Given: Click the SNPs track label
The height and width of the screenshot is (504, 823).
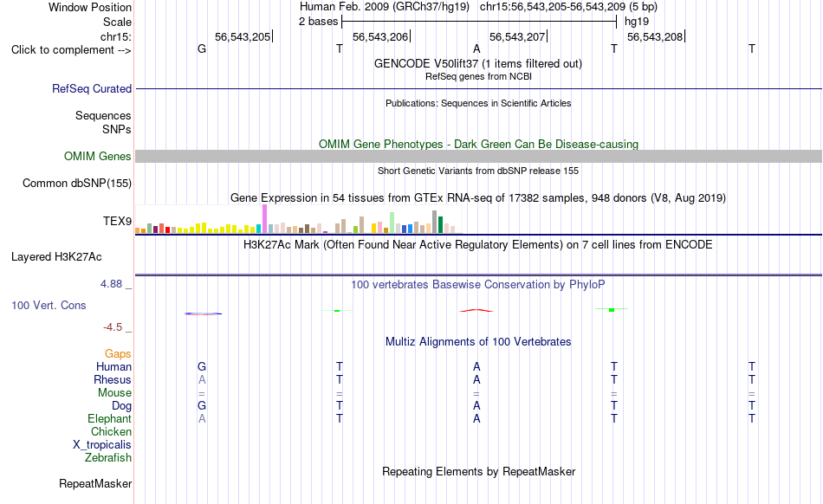Looking at the screenshot, I should (117, 129).
